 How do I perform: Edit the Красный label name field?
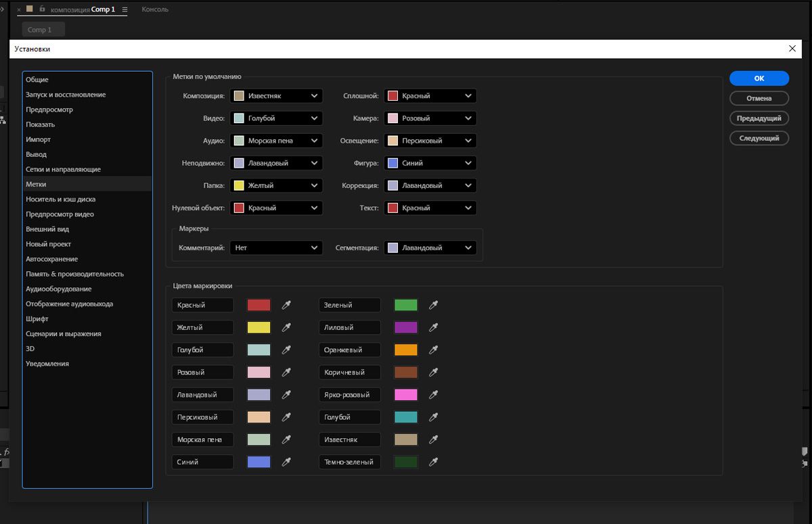[203, 305]
